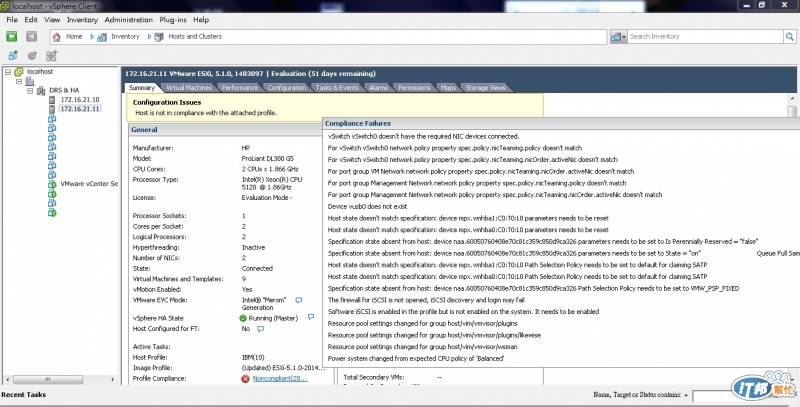Click the localhost vCenter server icon

click(19, 72)
